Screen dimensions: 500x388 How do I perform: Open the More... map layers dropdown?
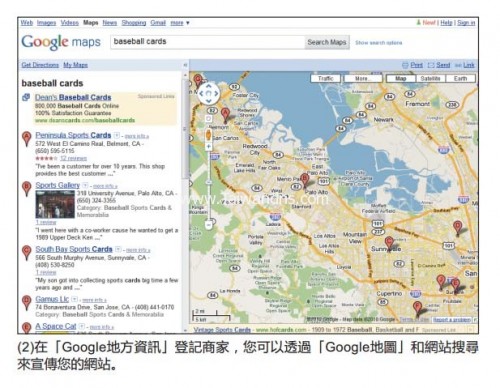click(x=363, y=78)
